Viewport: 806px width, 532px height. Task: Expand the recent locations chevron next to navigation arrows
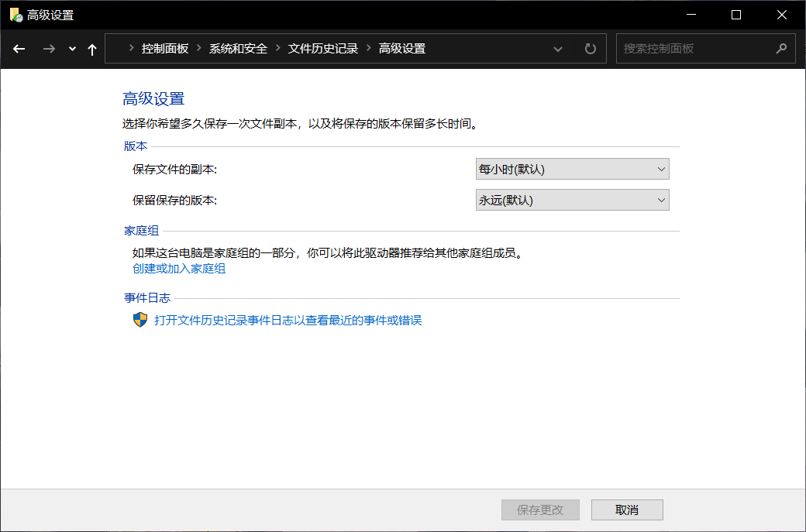point(71,48)
